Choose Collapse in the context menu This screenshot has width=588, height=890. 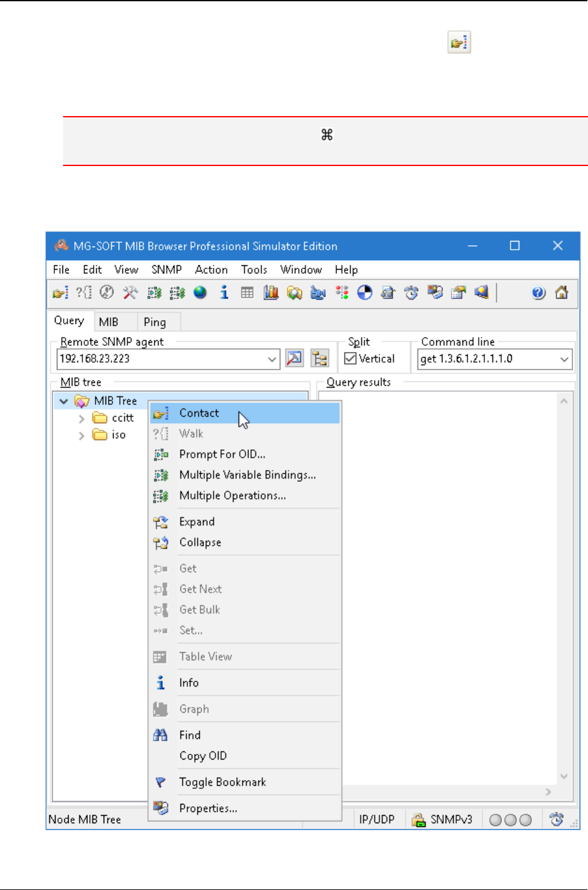coord(245,542)
